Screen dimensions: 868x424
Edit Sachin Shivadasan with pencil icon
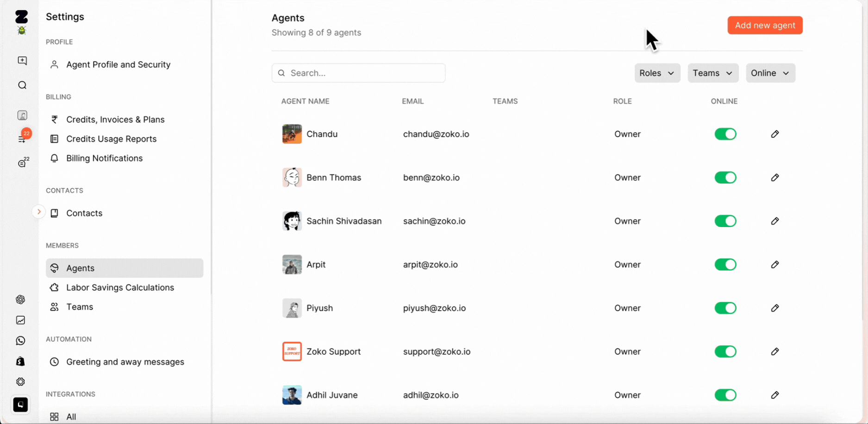point(775,221)
